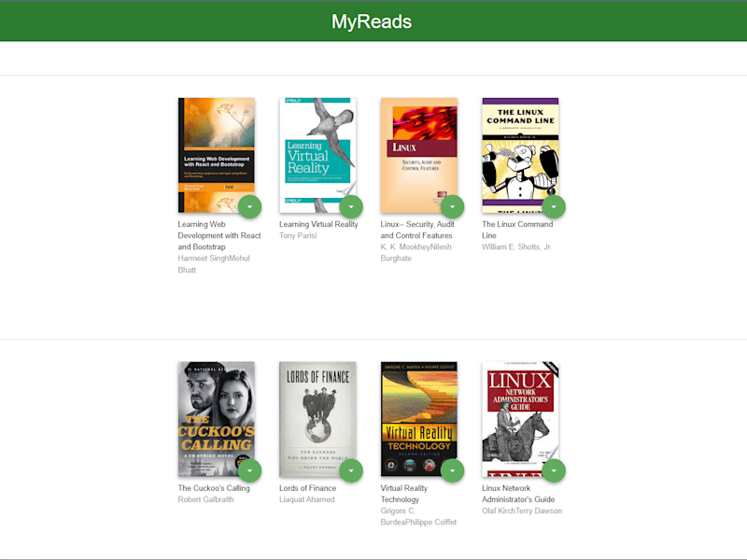The width and height of the screenshot is (747, 560).
Task: Click the Learning Web Development book cover
Action: [217, 155]
